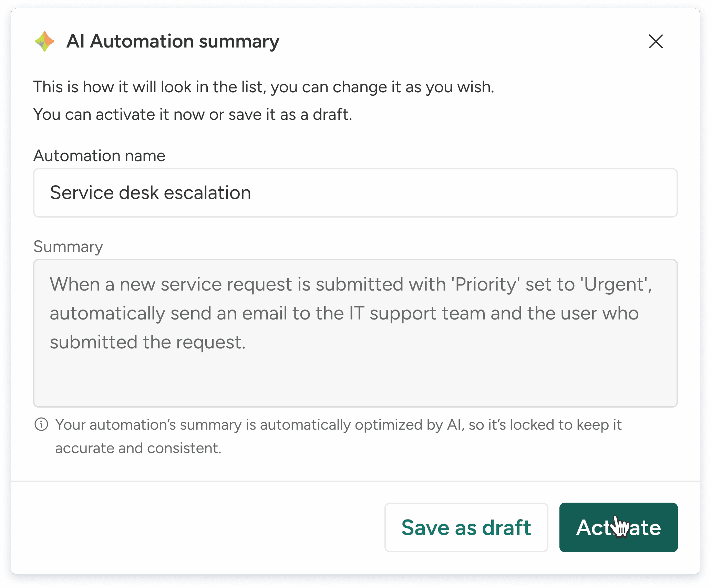Click the 'Service desk escalation' name text
The image size is (711, 588).
tap(151, 193)
